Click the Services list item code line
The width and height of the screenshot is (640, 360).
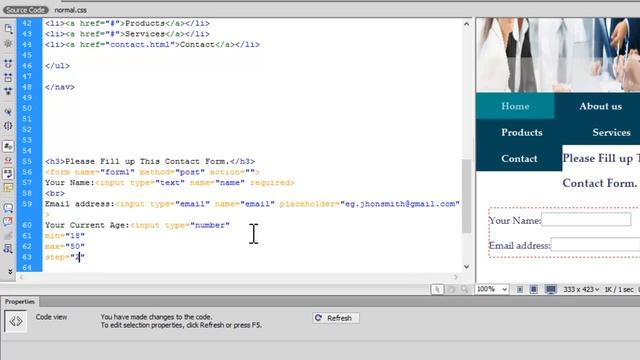pyautogui.click(x=127, y=34)
